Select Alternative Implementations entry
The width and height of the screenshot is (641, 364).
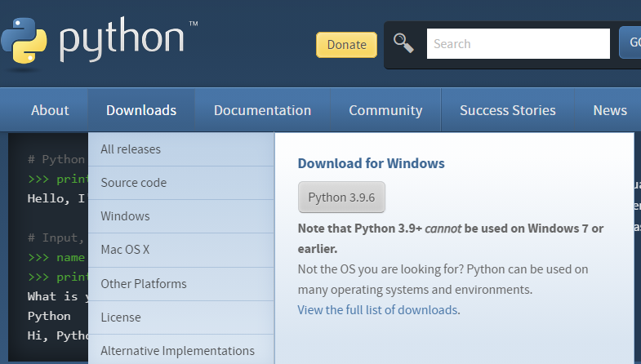[181, 349]
